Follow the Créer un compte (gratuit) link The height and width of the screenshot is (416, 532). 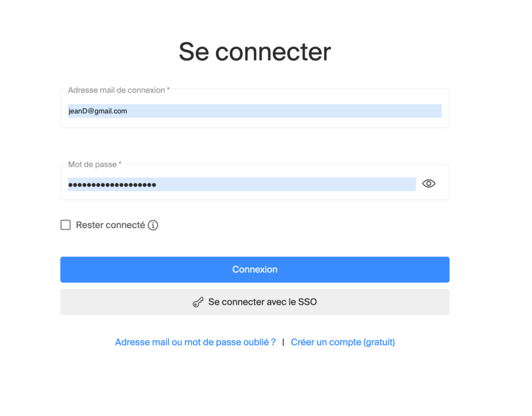point(343,342)
